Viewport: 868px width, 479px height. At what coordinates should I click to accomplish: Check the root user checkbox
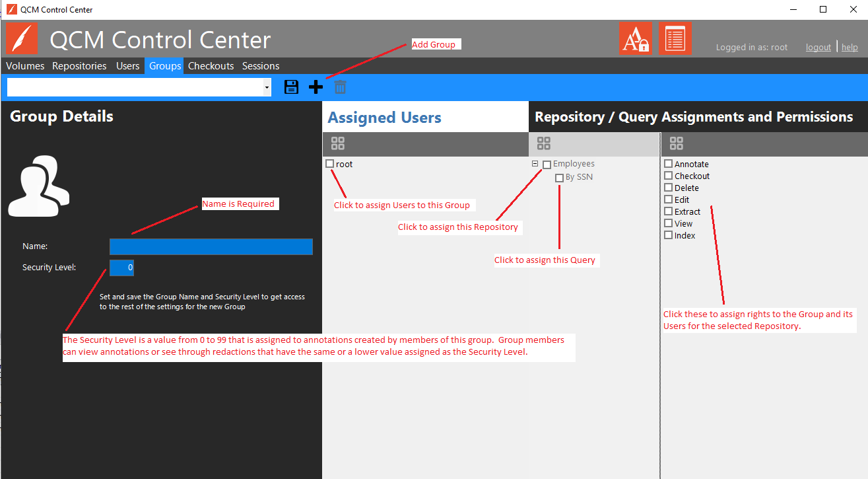tap(330, 164)
